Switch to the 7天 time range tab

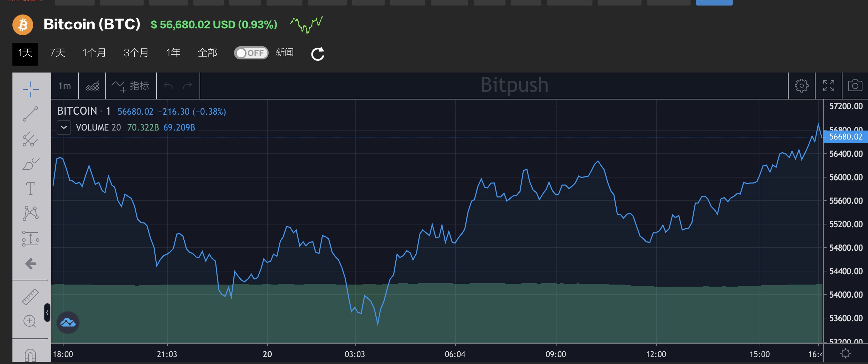[57, 53]
